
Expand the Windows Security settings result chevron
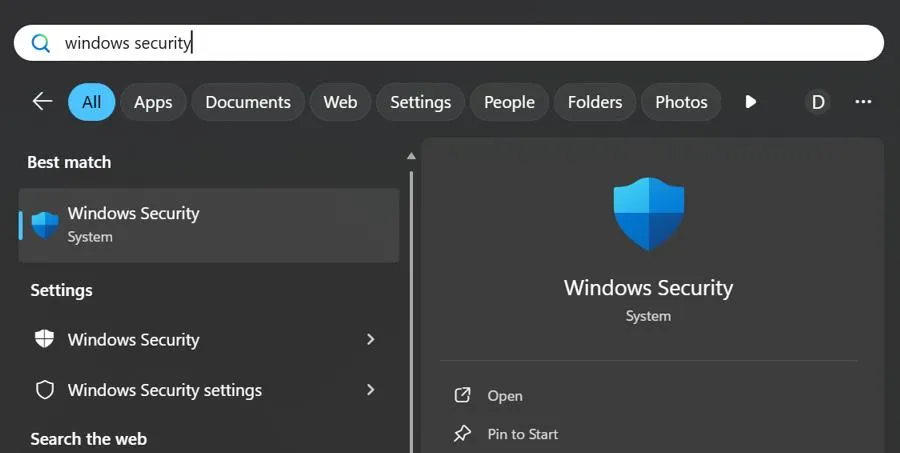(370, 339)
